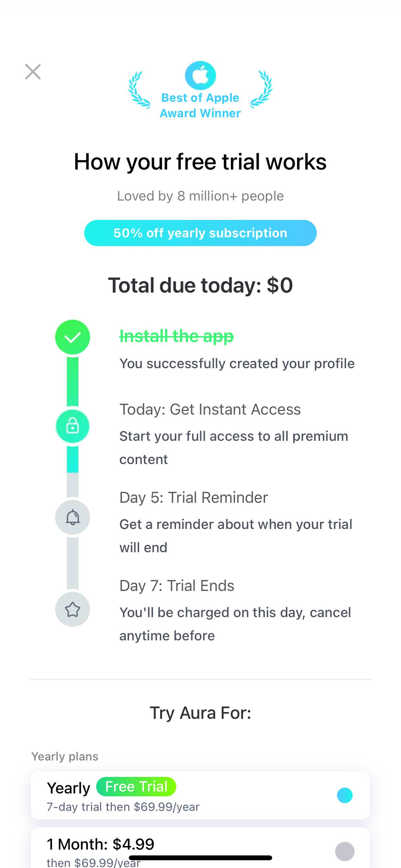The image size is (401, 868).
Task: Choose the Yearly Free Trial plan card
Action: pos(200,795)
